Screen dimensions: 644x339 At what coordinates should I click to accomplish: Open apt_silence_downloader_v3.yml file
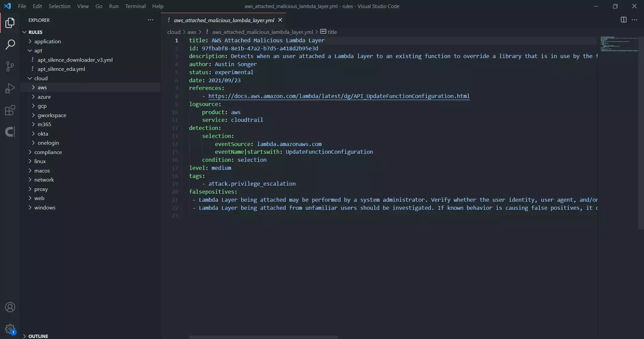(75, 60)
